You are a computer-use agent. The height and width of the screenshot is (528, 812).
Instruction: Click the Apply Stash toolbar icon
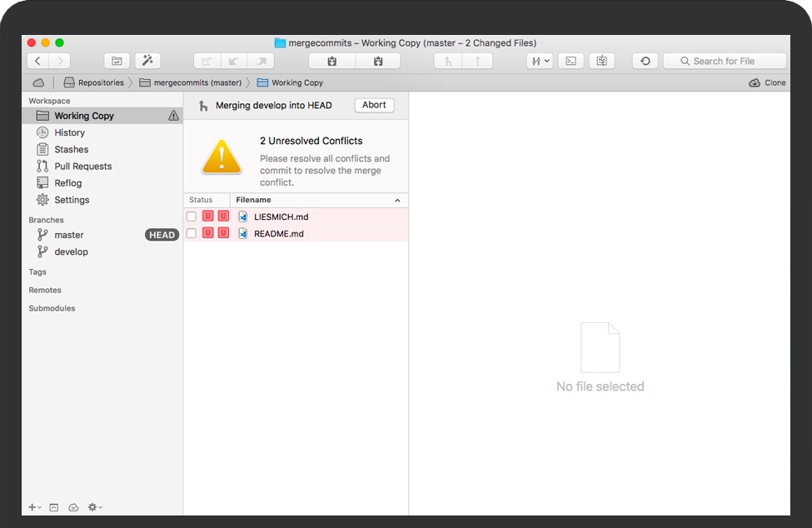(x=377, y=61)
